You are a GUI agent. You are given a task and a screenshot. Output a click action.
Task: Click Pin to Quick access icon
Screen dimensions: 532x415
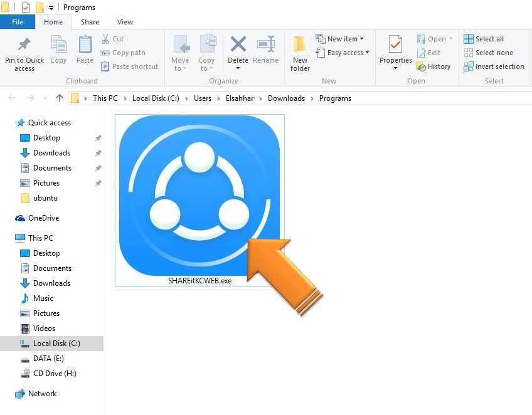[x=24, y=44]
